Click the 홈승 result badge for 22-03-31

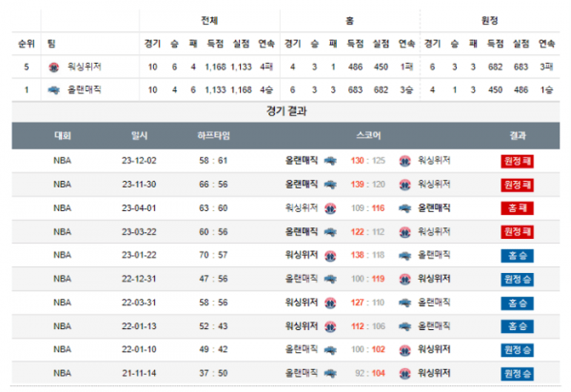pyautogui.click(x=517, y=303)
